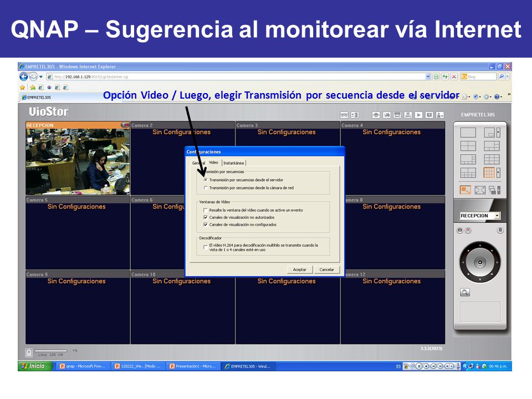This screenshot has width=532, height=399.
Task: Click the sequential mode windows icon
Action: pyautogui.click(x=492, y=190)
